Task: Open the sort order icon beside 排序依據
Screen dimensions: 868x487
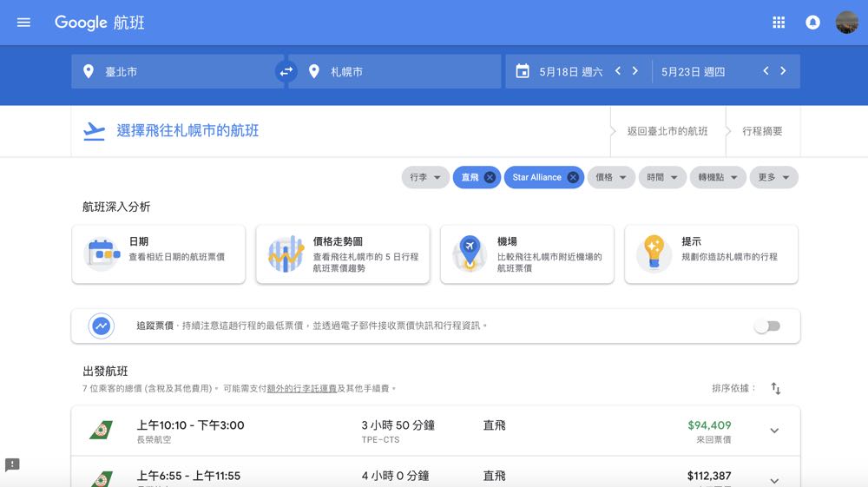Action: pyautogui.click(x=775, y=389)
